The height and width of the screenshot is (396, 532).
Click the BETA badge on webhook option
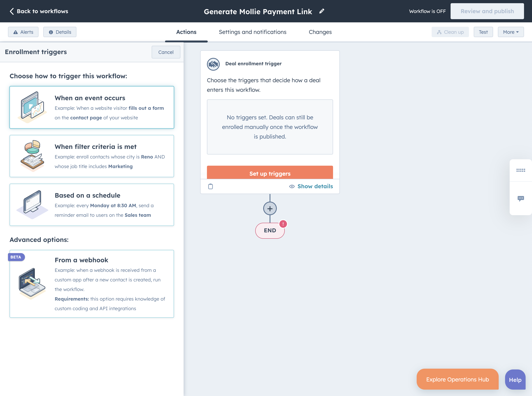16,257
